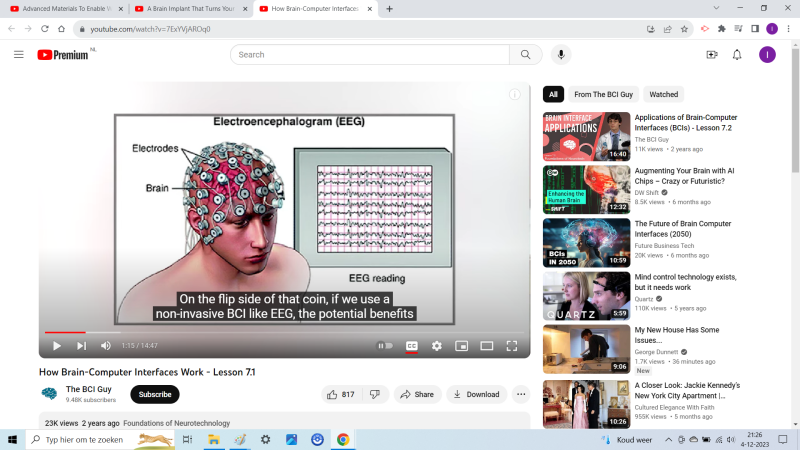
Task: Switch to miniplayer mode
Action: click(461, 346)
